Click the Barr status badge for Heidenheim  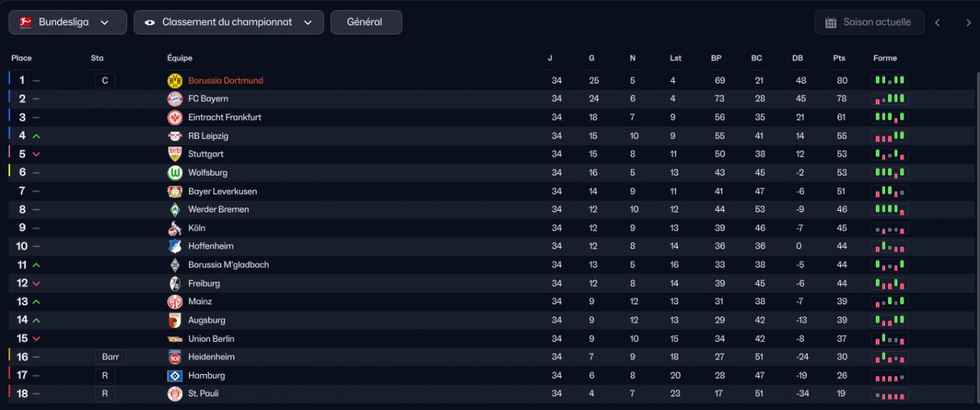[110, 357]
